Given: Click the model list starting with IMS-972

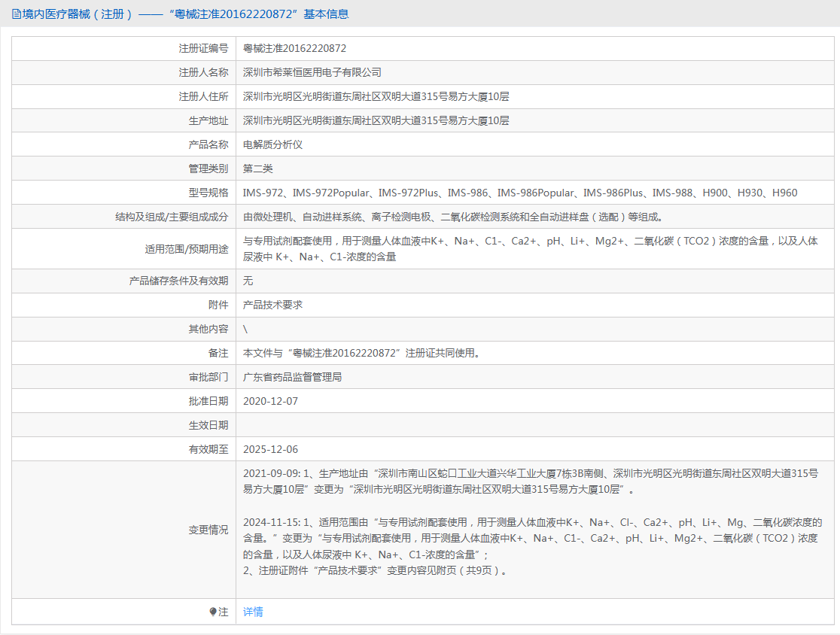Looking at the screenshot, I should pyautogui.click(x=520, y=193).
